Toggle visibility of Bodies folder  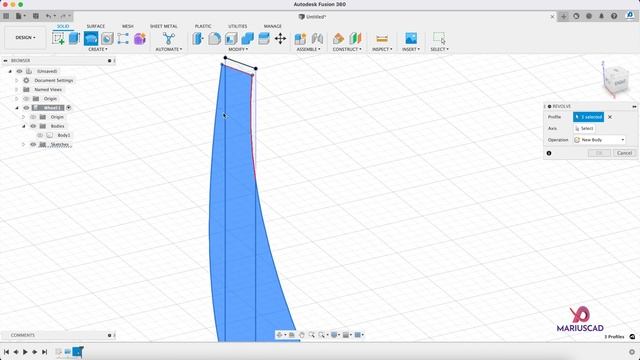[x=33, y=126]
